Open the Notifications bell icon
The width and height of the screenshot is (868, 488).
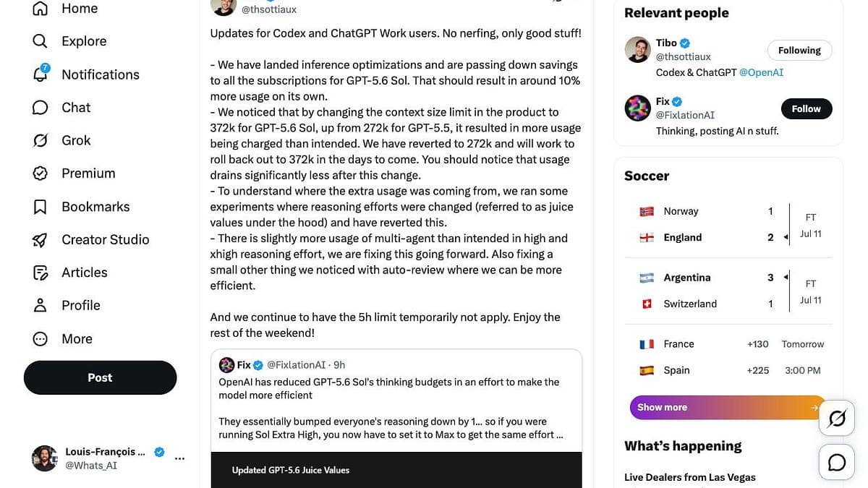click(x=41, y=74)
